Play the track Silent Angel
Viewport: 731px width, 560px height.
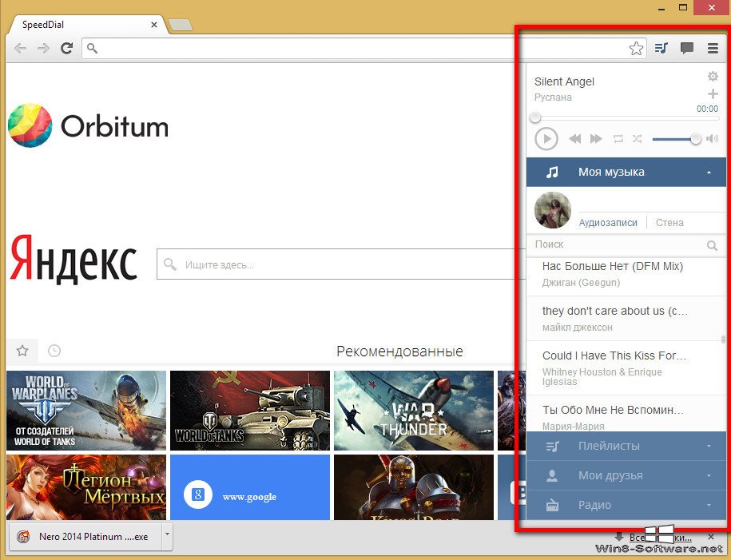point(546,138)
